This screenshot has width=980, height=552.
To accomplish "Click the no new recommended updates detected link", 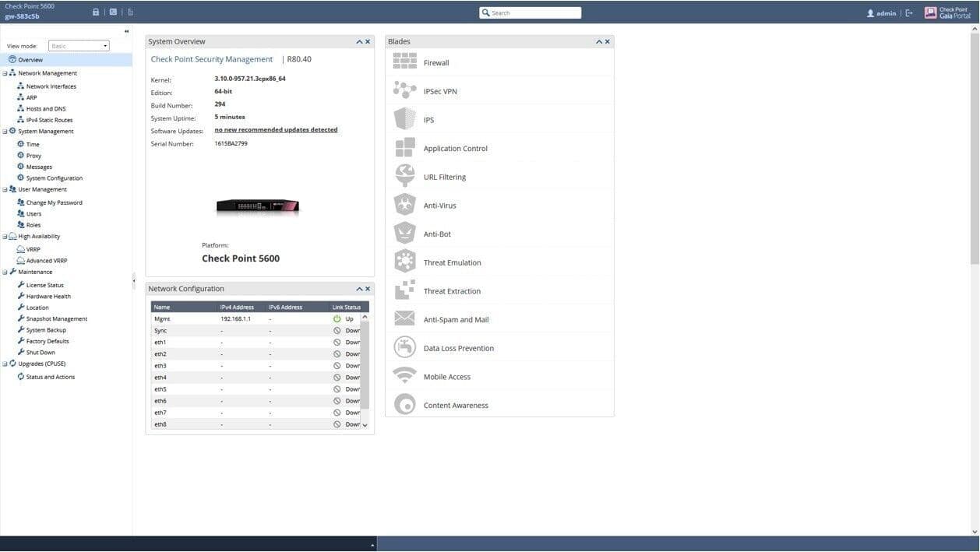I will click(275, 129).
